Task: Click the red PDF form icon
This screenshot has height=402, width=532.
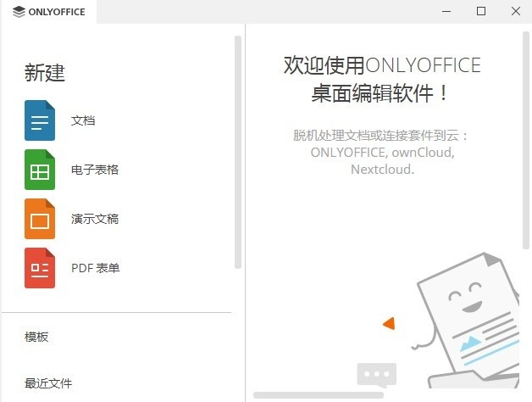Action: (x=40, y=268)
